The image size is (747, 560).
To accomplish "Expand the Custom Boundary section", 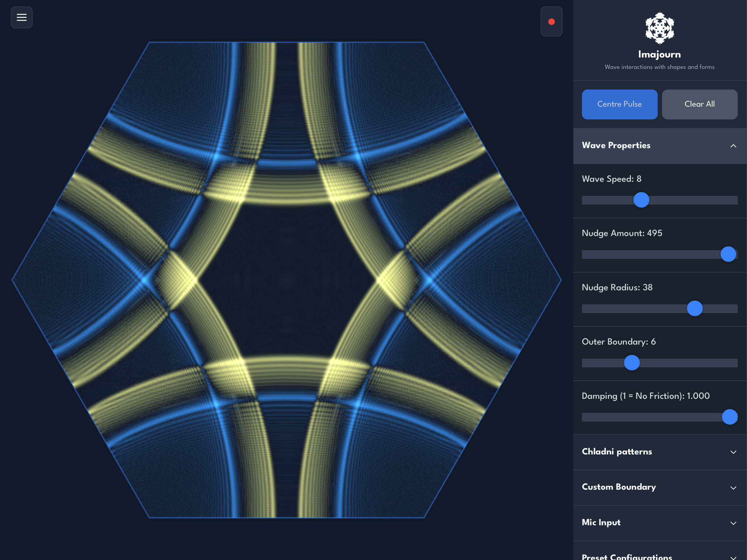I will point(619,487).
